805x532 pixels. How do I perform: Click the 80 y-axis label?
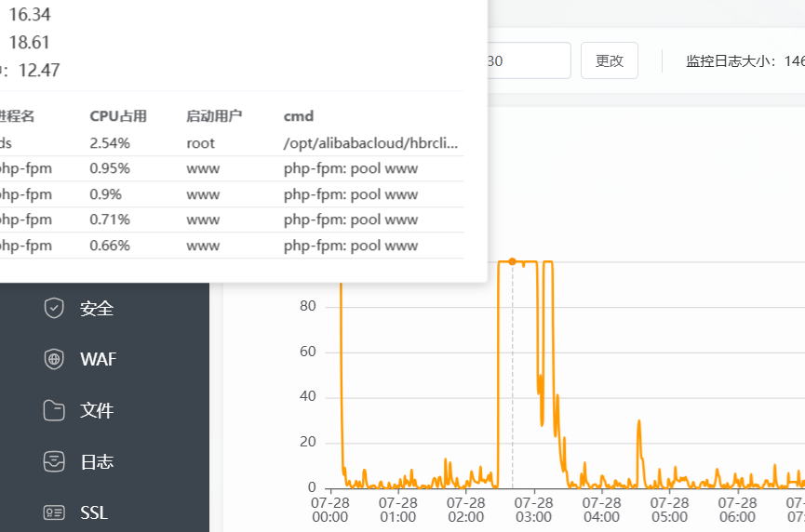(308, 306)
